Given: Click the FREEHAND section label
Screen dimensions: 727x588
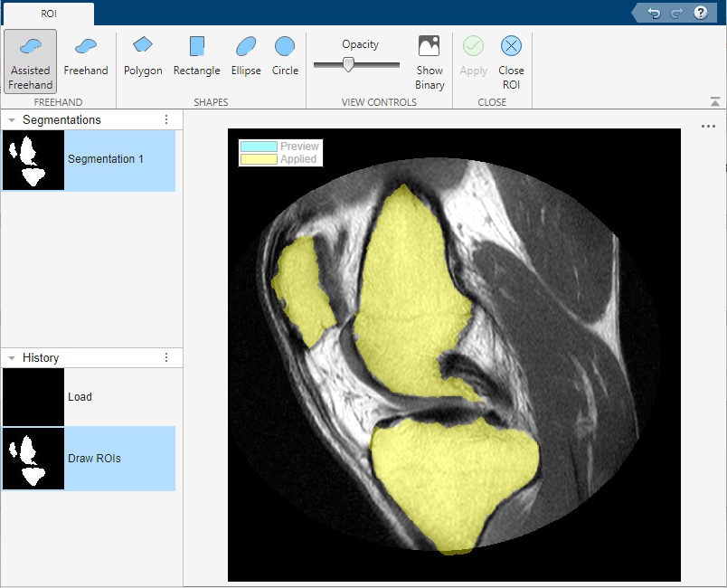Looking at the screenshot, I should [x=58, y=102].
